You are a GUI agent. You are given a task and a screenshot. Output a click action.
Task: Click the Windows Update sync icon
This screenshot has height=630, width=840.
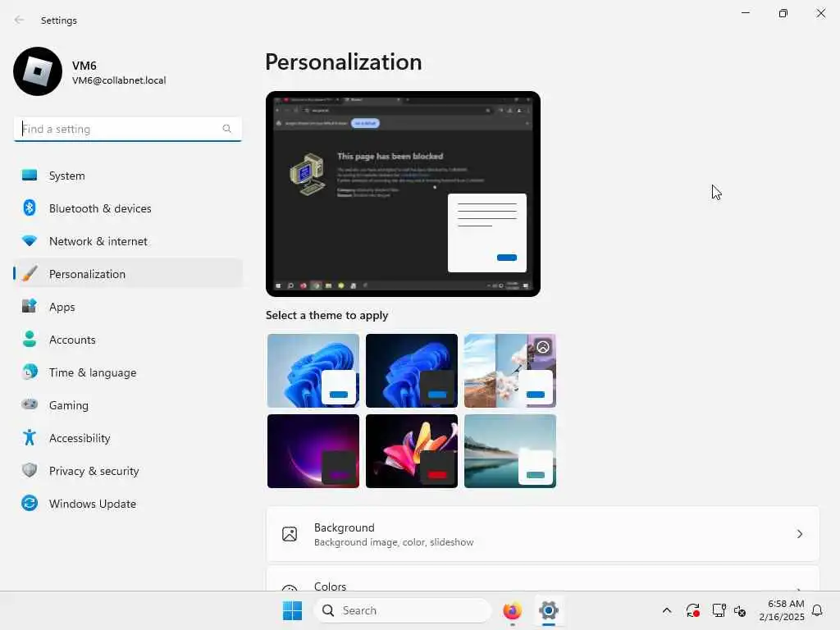[30, 503]
